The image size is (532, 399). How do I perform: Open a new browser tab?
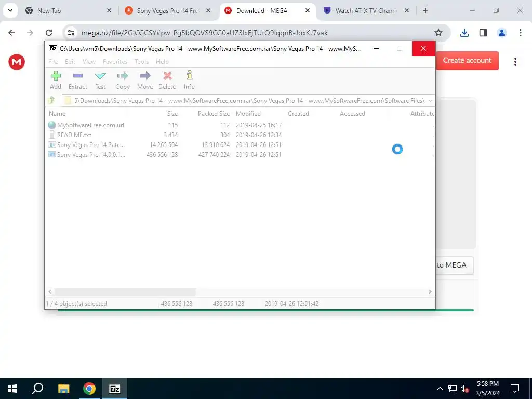pos(425,10)
